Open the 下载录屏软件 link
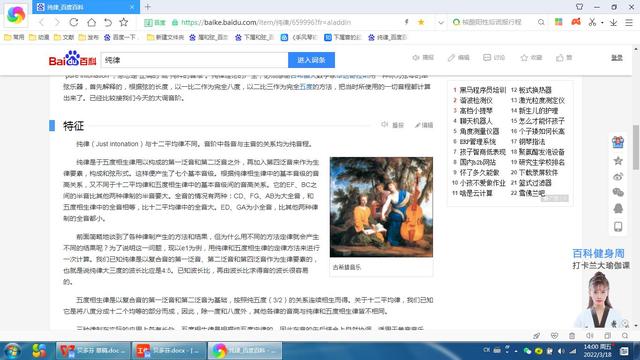 point(538,172)
